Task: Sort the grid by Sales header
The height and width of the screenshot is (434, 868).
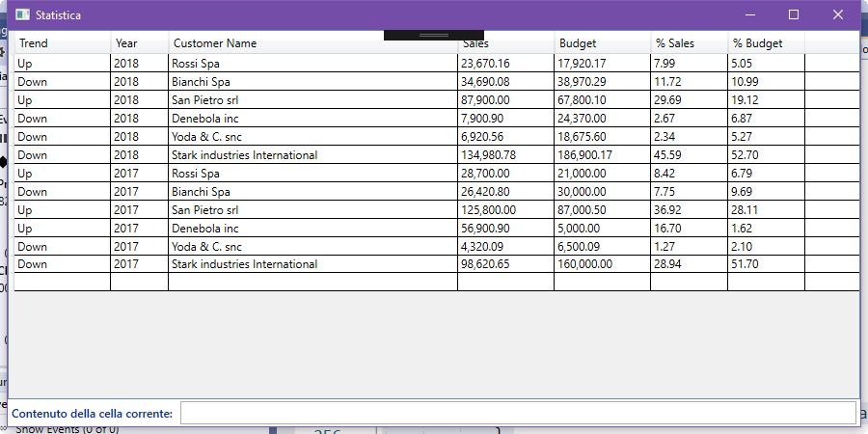Action: point(505,44)
